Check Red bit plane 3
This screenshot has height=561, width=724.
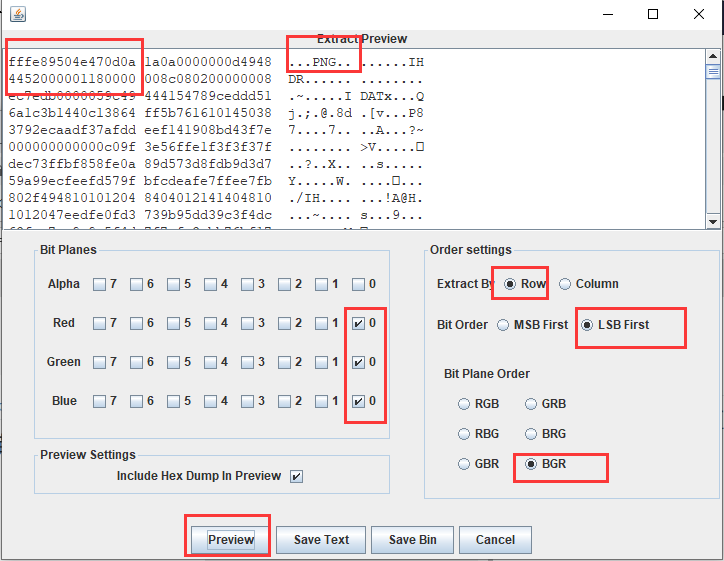pyautogui.click(x=247, y=323)
